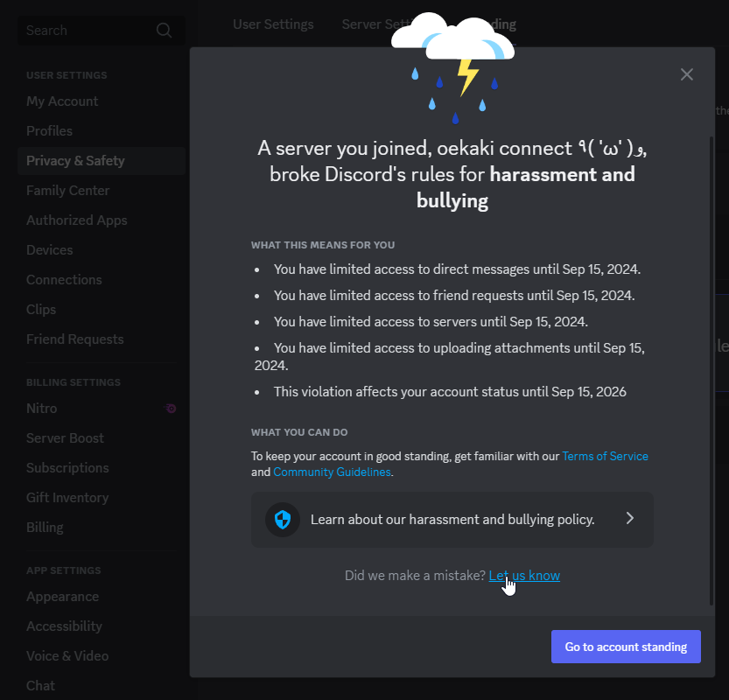Image resolution: width=729 pixels, height=700 pixels.
Task: Click the 'limited access to servers' line
Action: coord(431,322)
